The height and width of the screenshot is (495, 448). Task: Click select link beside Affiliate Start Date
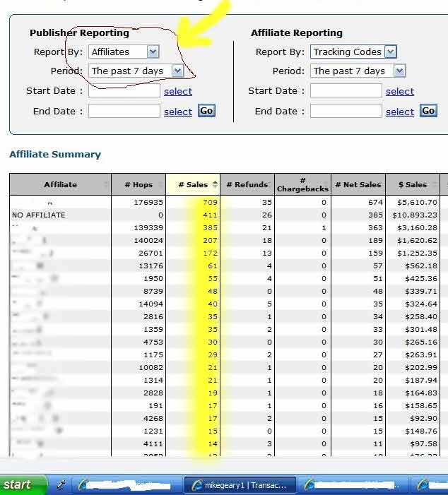pos(400,91)
